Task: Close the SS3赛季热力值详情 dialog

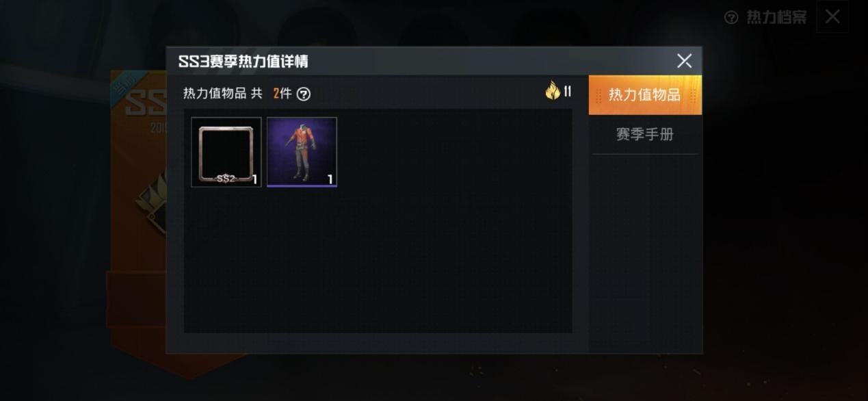Action: [x=684, y=61]
